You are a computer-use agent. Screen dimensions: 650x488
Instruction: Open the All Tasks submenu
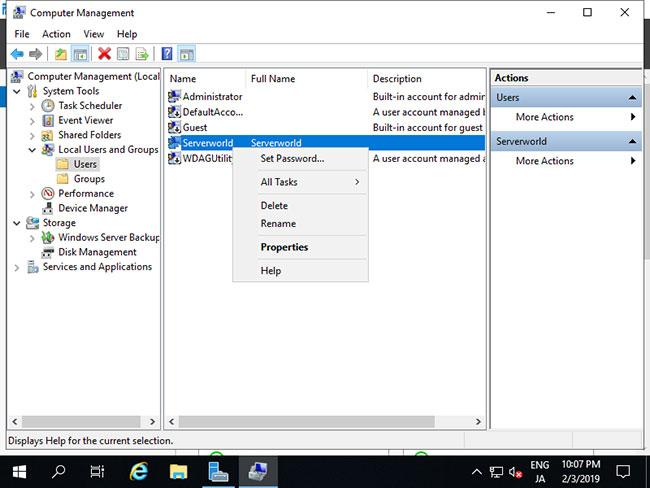coord(301,182)
